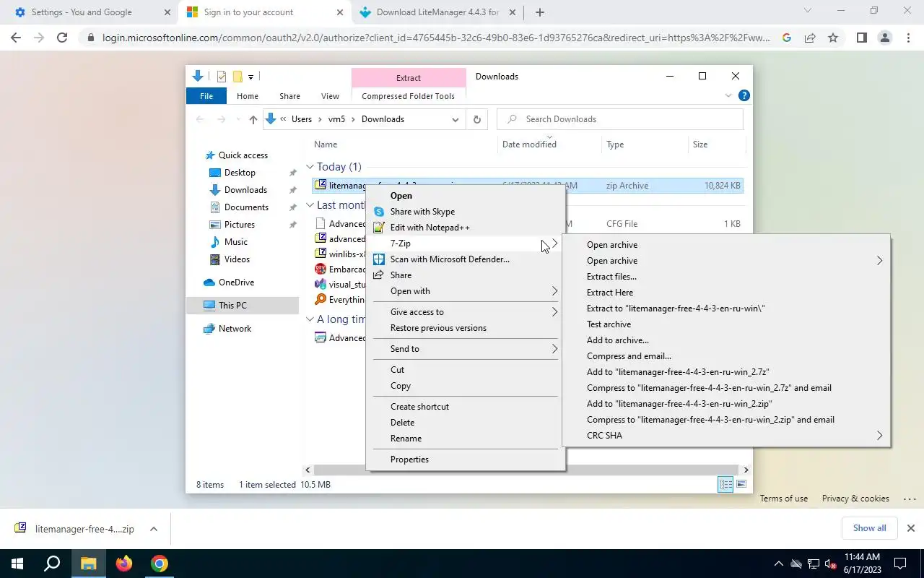Open Customize Quick Access Toolbar dropdown
Screen dimensions: 924x578
coord(250,77)
